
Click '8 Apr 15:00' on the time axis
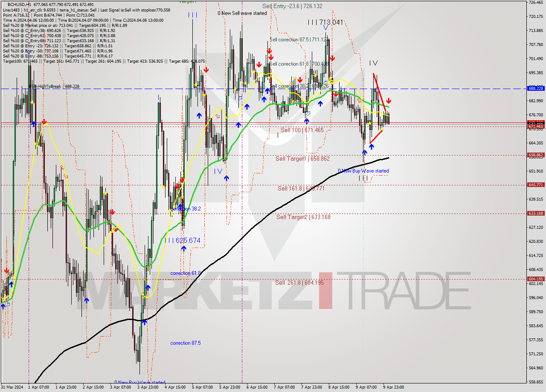click(x=339, y=387)
